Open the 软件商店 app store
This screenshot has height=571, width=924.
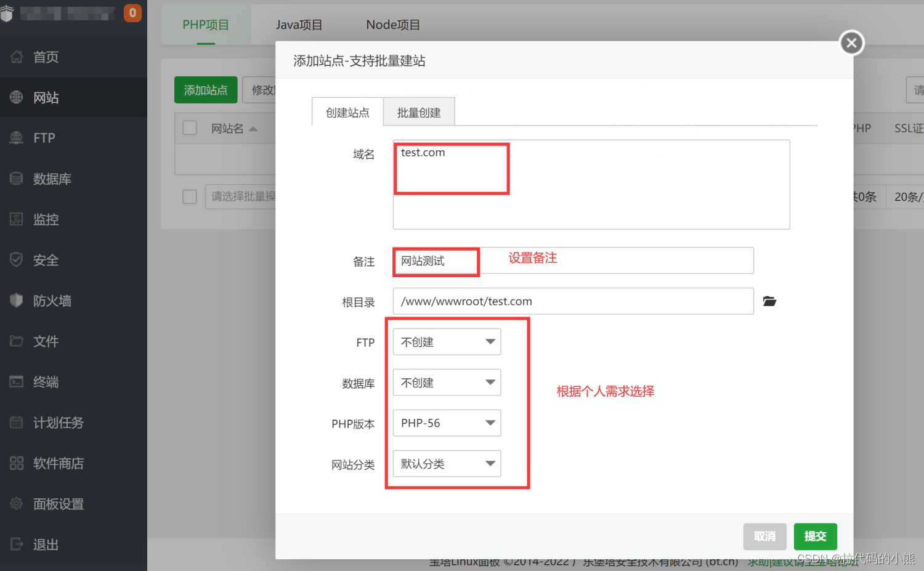click(x=59, y=463)
